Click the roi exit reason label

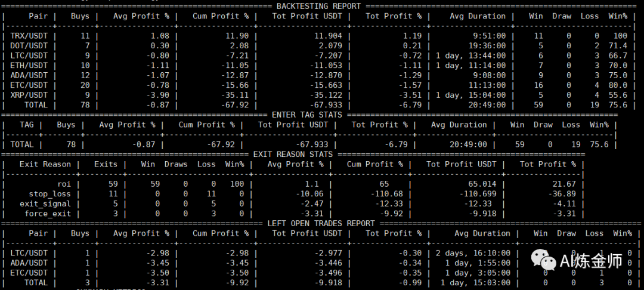[x=64, y=184]
